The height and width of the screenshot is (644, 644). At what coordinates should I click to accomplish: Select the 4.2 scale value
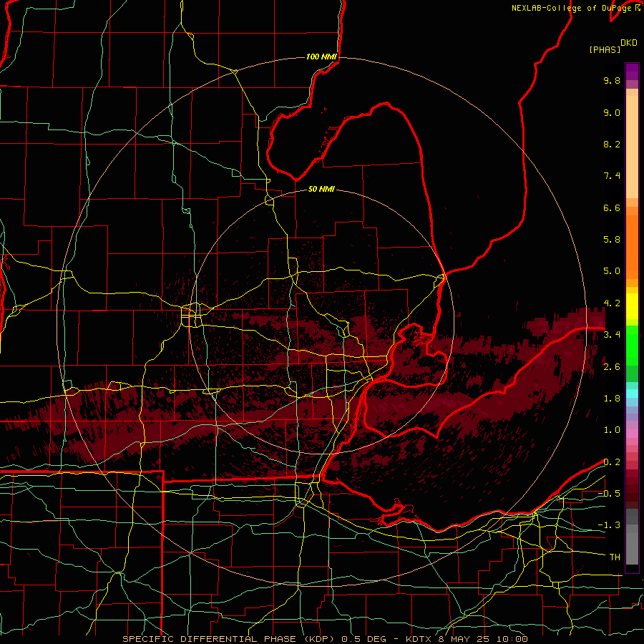pos(612,303)
